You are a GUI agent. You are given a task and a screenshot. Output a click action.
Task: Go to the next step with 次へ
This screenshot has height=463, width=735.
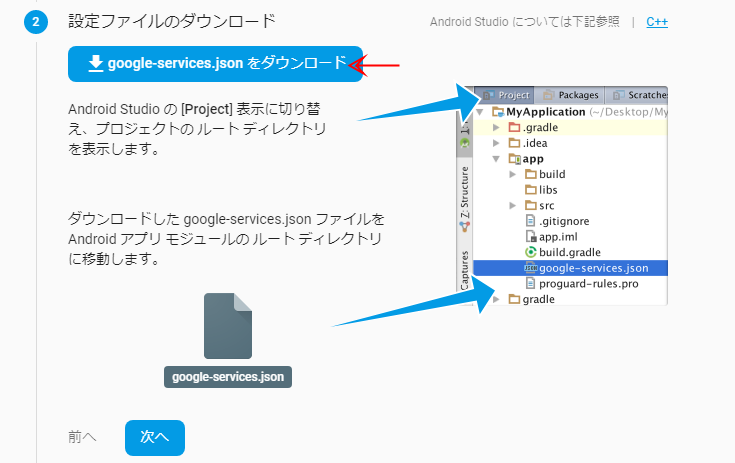[155, 437]
